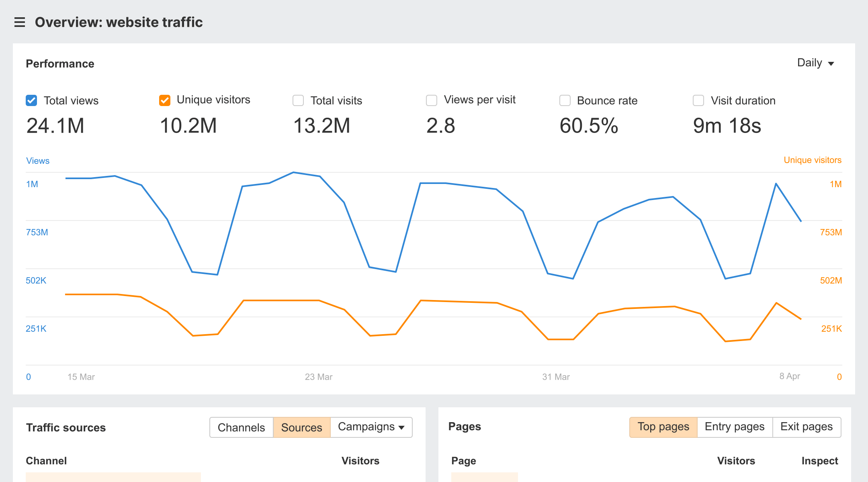Screen dimensions: 868x482
Task: Switch to the Channels tab
Action: coord(241,427)
